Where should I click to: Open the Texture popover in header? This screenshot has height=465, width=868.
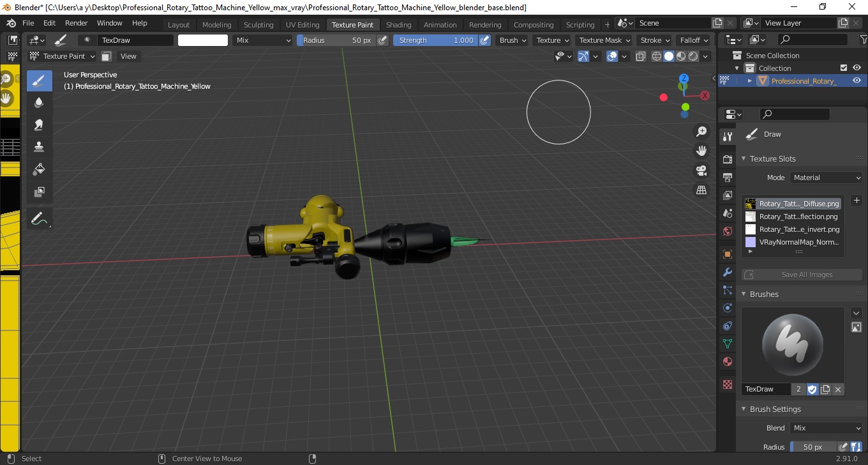pos(553,40)
